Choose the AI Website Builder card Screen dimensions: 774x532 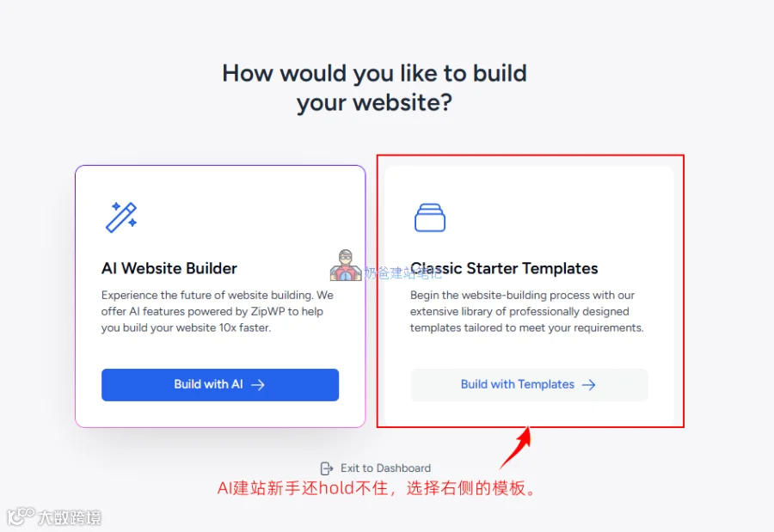tap(220, 297)
